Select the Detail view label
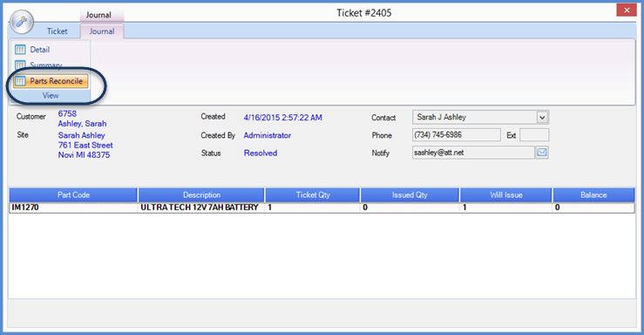Image resolution: width=644 pixels, height=335 pixels. tap(40, 50)
